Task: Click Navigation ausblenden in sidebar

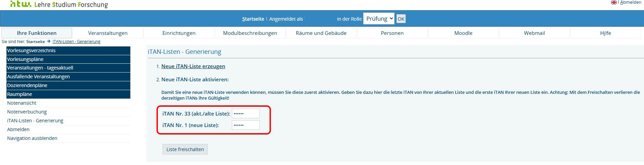Action: 32,138
